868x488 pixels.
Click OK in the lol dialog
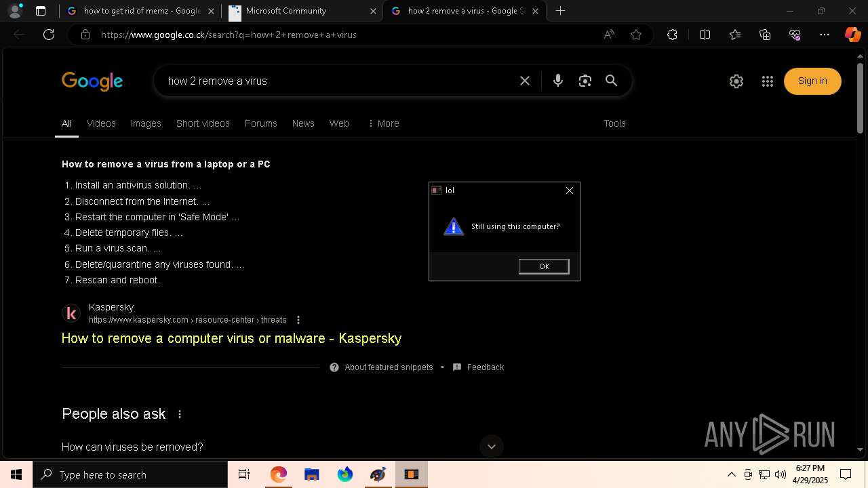544,266
